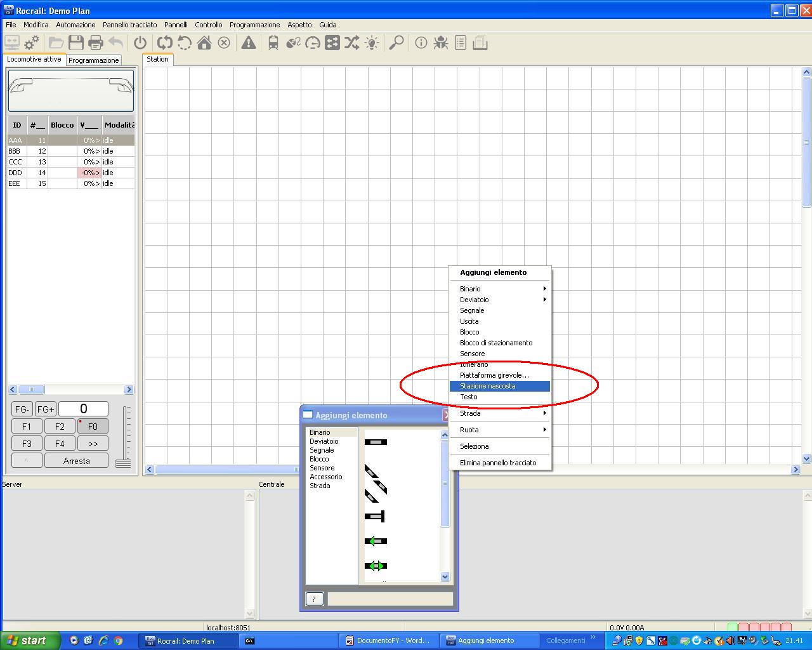Click the printer toolbar icon
The image size is (812, 650).
96,43
